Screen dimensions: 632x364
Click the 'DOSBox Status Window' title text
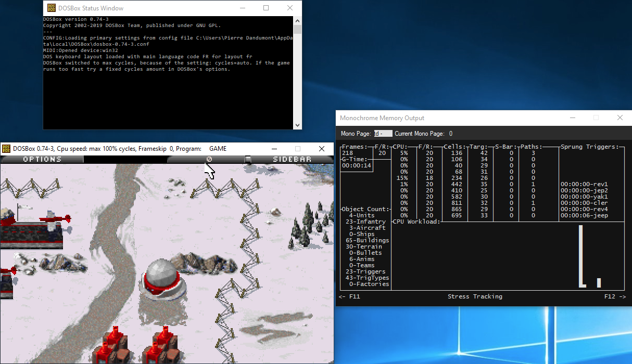[x=92, y=8]
